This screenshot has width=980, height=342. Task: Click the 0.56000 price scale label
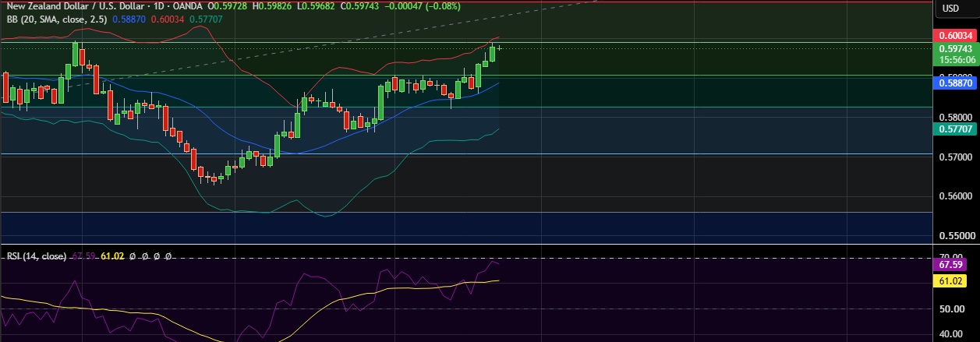pyautogui.click(x=954, y=196)
